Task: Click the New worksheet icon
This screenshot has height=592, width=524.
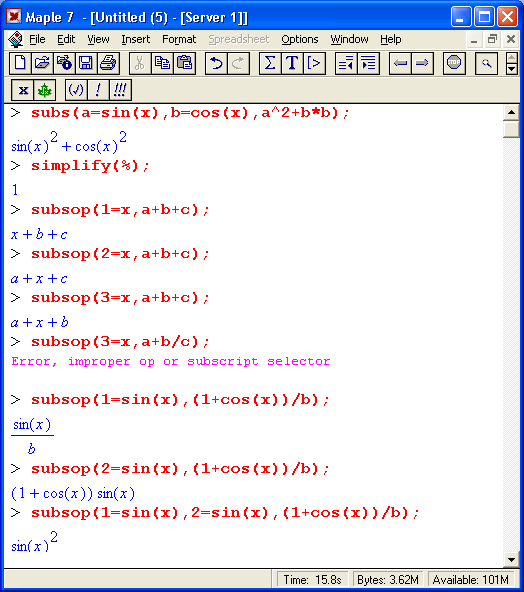Action: 20,63
